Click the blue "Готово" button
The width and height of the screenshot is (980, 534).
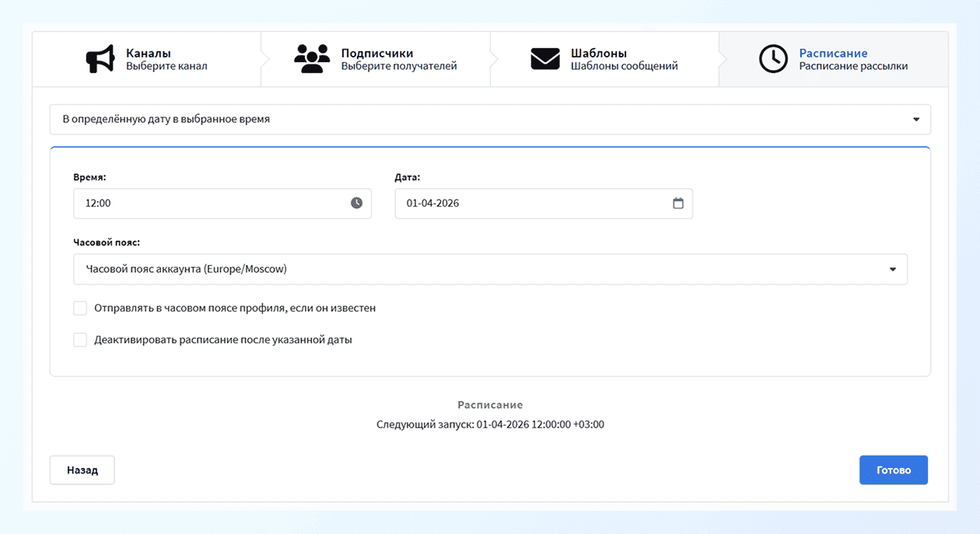pyautogui.click(x=893, y=470)
